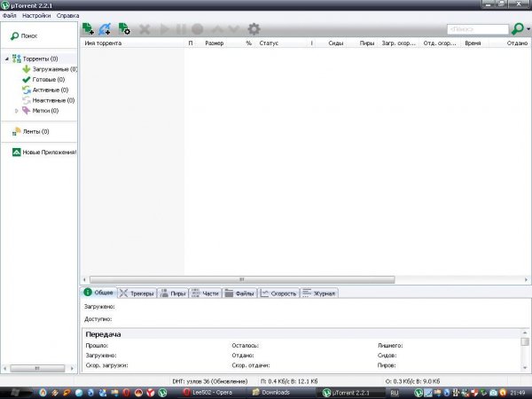Image resolution: width=532 pixels, height=399 pixels.
Task: Switch to the Журнал tab
Action: click(319, 293)
